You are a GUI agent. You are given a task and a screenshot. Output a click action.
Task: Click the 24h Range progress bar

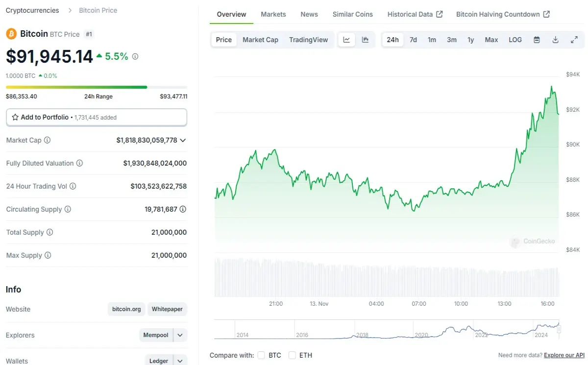coord(97,87)
